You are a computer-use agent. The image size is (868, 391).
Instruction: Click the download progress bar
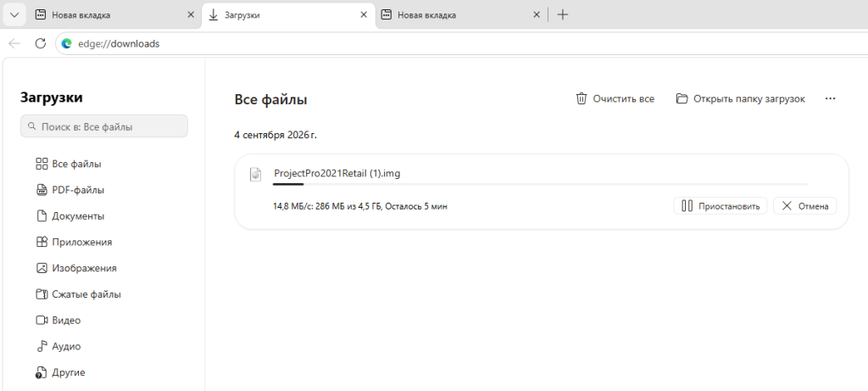pos(540,184)
